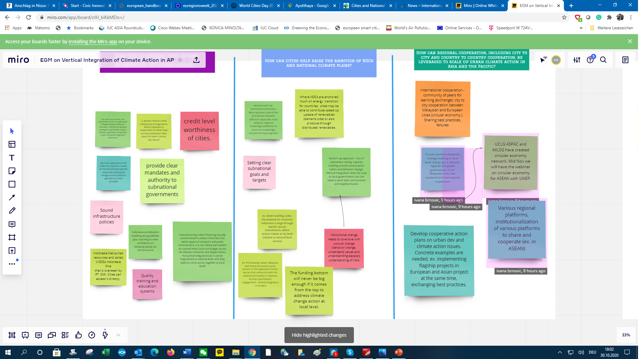This screenshot has width=644, height=359.
Task: Open board search magnifier
Action: tap(603, 60)
